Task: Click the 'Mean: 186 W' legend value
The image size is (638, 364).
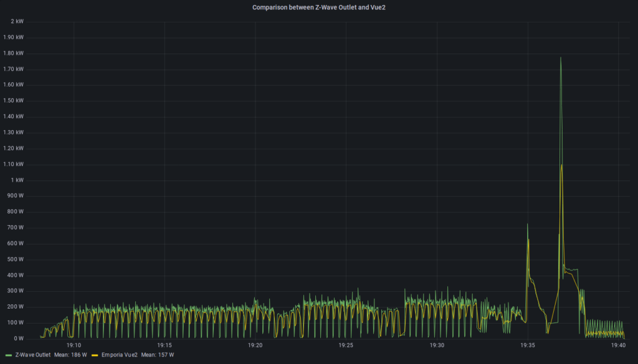Action: 70,355
